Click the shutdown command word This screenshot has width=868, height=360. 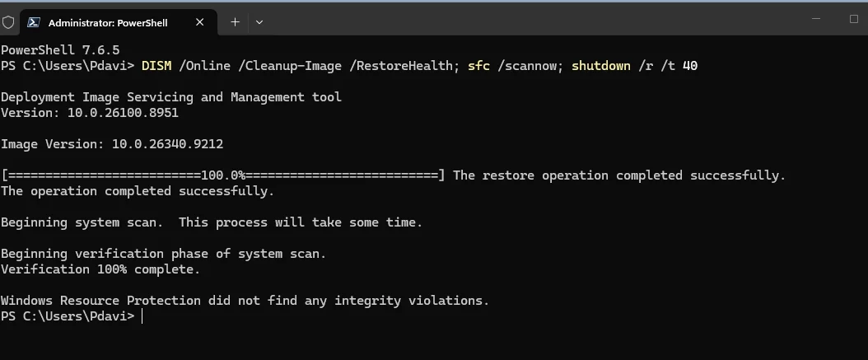coord(600,66)
